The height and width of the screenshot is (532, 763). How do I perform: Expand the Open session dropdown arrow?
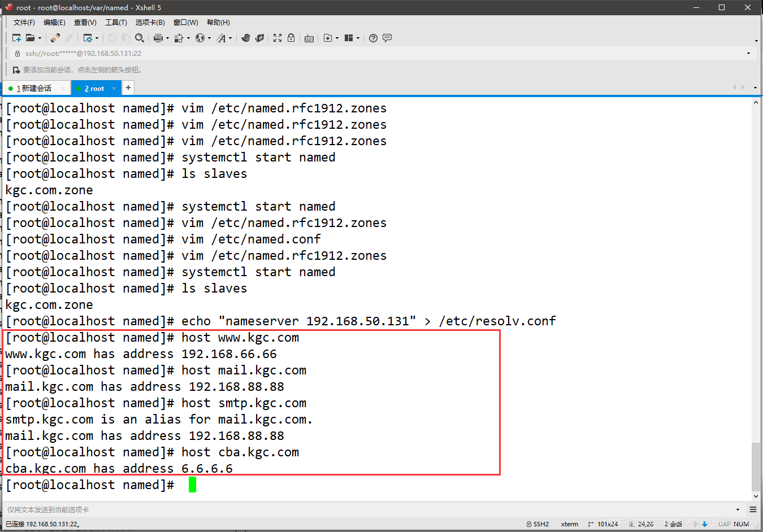click(x=40, y=38)
